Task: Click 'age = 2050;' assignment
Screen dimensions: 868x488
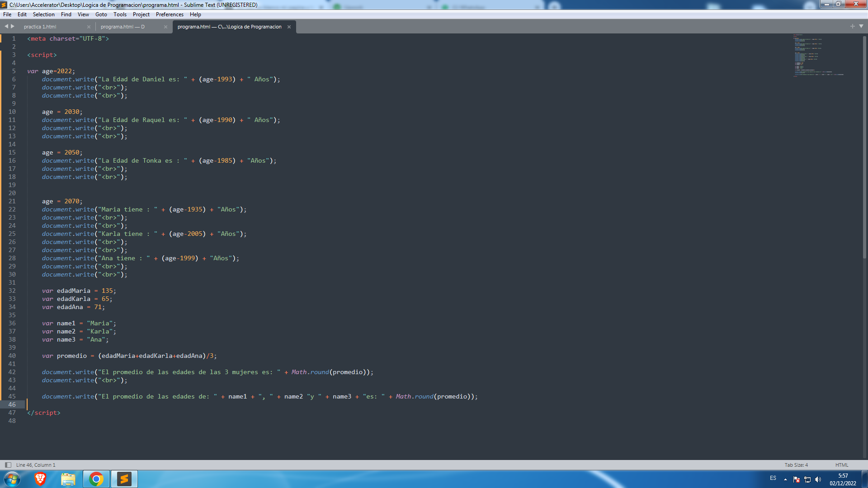Action: tap(62, 153)
